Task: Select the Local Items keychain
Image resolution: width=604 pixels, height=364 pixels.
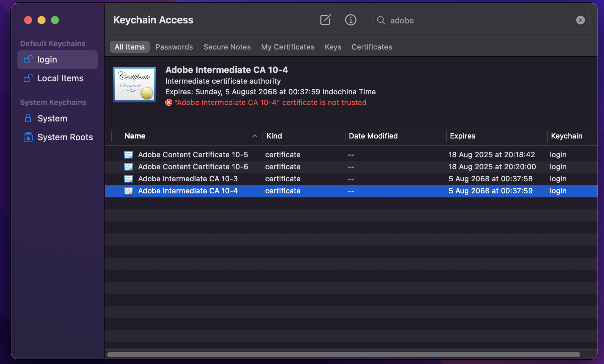Action: coord(58,78)
